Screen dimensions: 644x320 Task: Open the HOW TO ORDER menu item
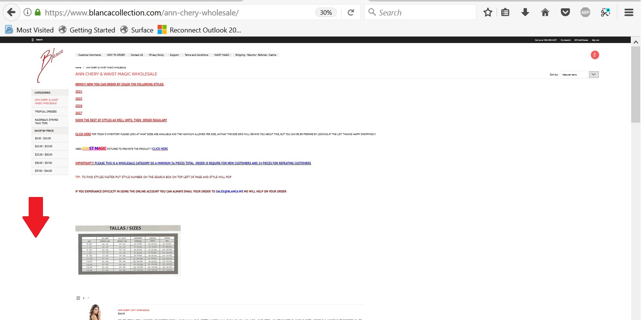click(116, 55)
